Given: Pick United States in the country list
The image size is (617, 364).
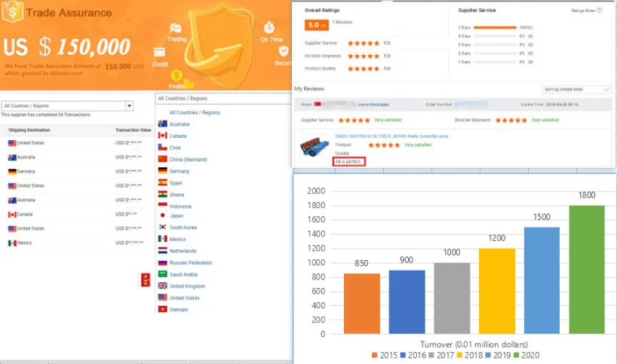Looking at the screenshot, I should 185,298.
